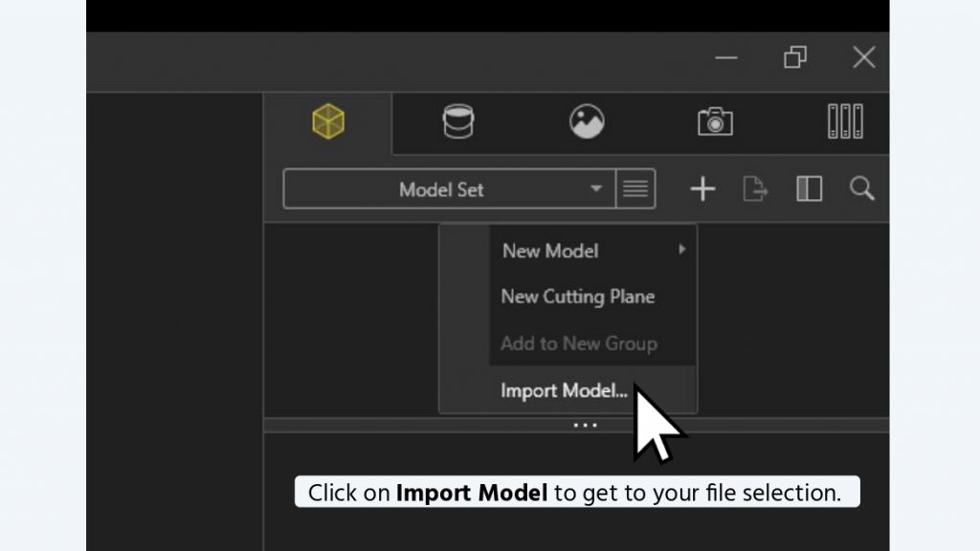Click Add to New Group entry

(x=578, y=343)
